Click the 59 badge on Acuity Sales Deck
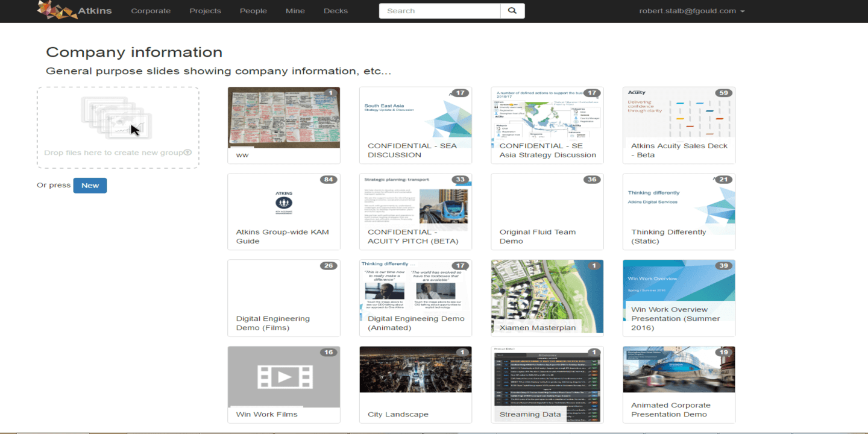Screen dimensions: 868x434 [x=723, y=93]
